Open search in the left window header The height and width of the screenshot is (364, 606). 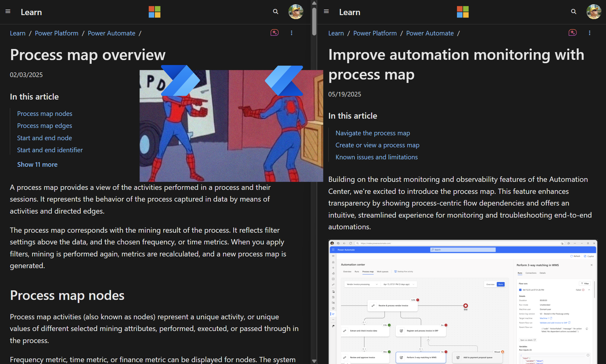(x=276, y=12)
